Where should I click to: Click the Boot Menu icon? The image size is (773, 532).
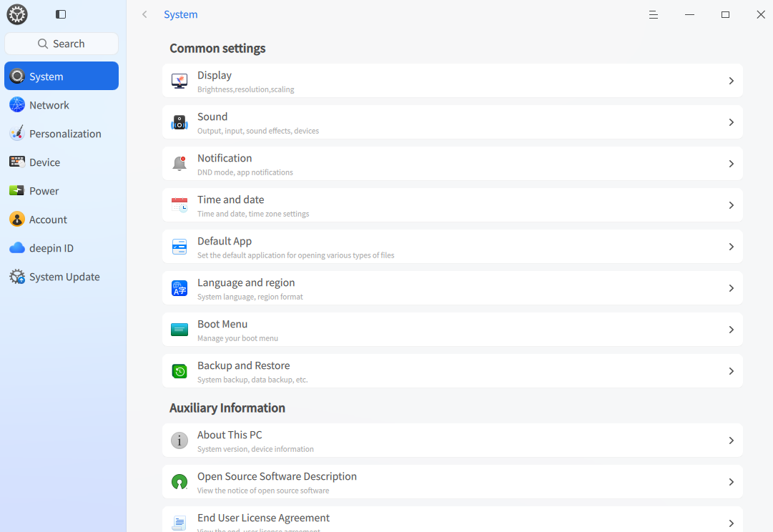click(x=179, y=330)
